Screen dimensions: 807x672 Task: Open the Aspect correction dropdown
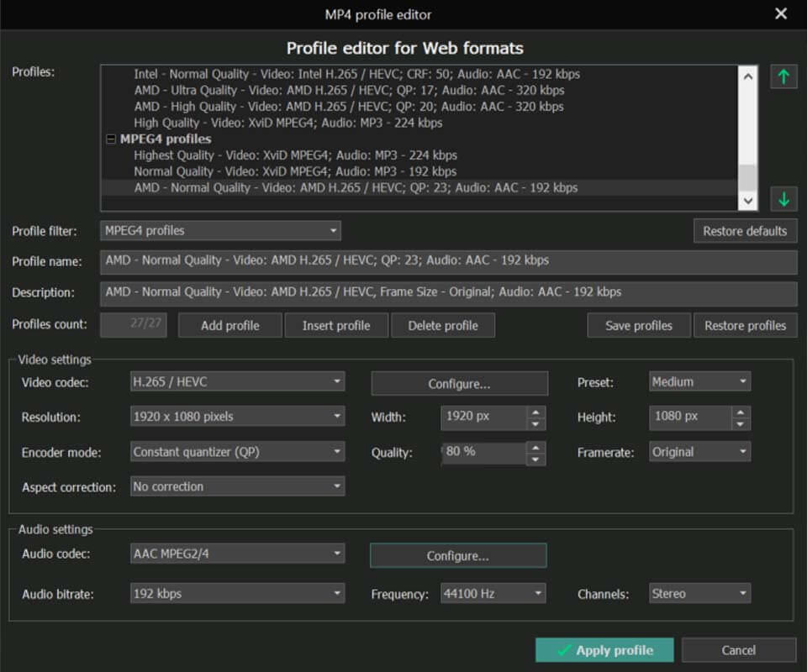(237, 486)
